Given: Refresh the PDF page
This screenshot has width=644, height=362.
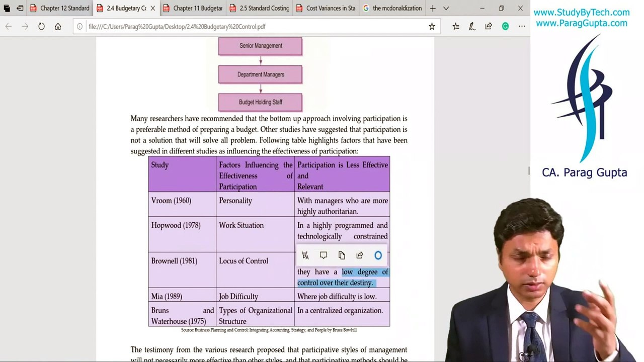Looking at the screenshot, I should tap(41, 27).
